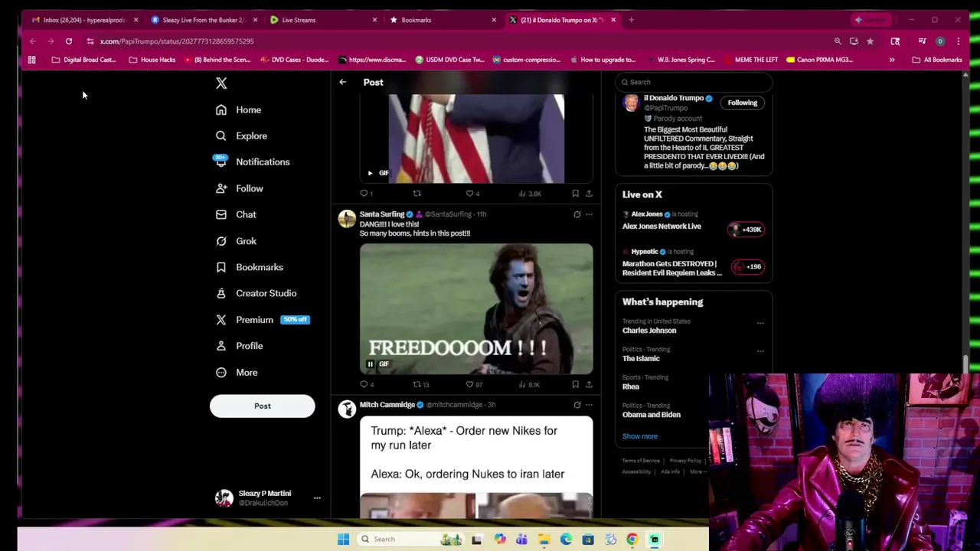Screen dimensions: 980x551
Task: Open the All Bookmarks folder
Action: (937, 60)
